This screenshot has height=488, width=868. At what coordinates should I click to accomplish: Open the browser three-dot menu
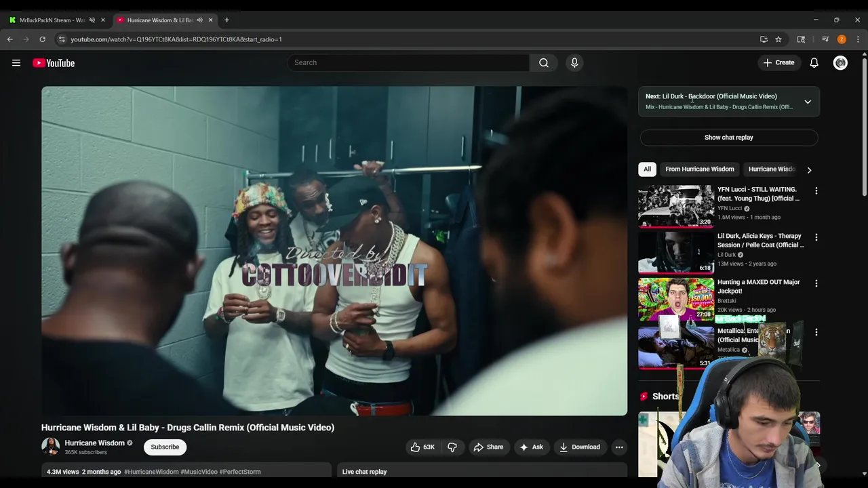(x=858, y=39)
